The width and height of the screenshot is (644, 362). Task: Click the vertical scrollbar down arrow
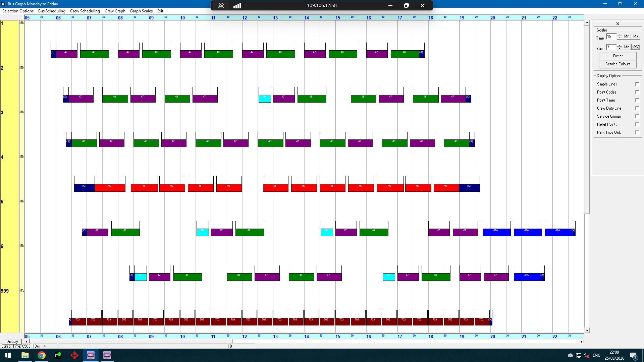(x=587, y=330)
